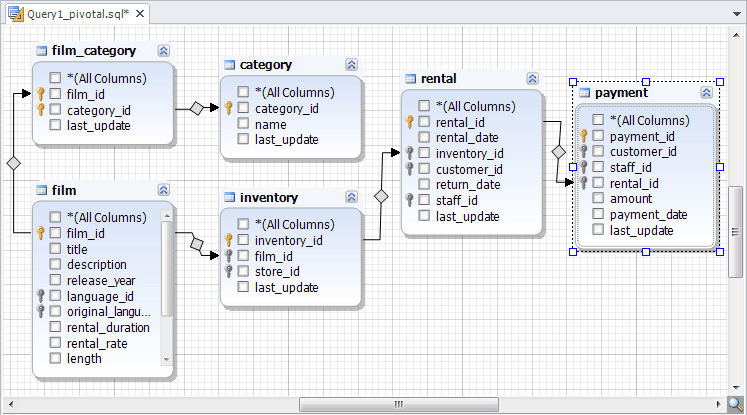Collapse the film table

tap(163, 190)
